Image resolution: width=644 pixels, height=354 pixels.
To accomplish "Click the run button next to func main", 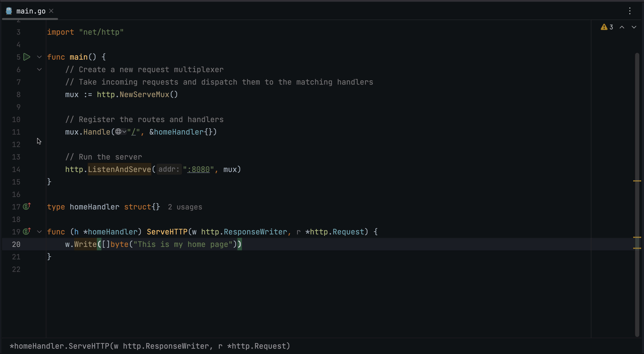I will click(27, 57).
